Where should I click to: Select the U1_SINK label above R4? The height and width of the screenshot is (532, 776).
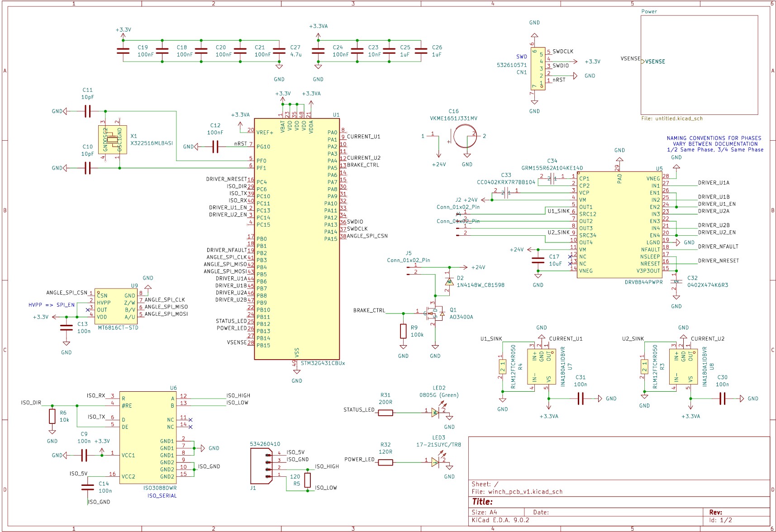(x=491, y=339)
